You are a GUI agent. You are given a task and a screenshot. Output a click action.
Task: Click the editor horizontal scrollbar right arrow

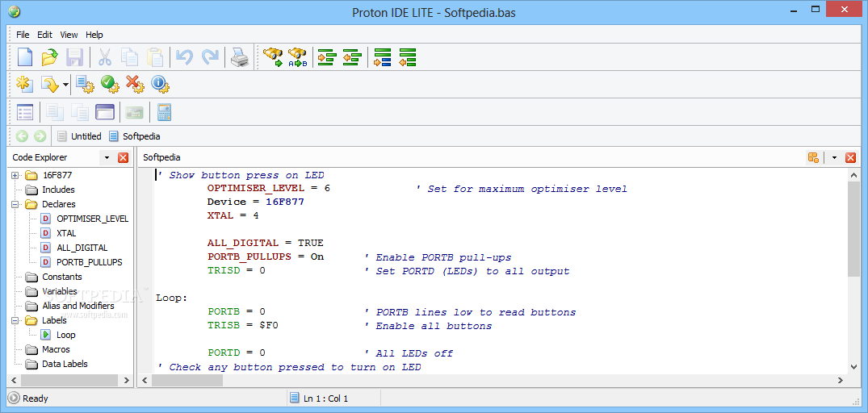click(x=841, y=381)
